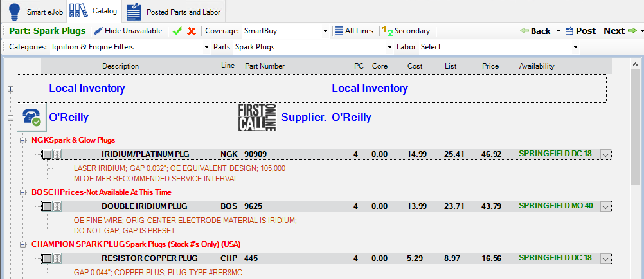Click the All Lines button
Viewport: 644px width, 279px height.
[x=354, y=31]
